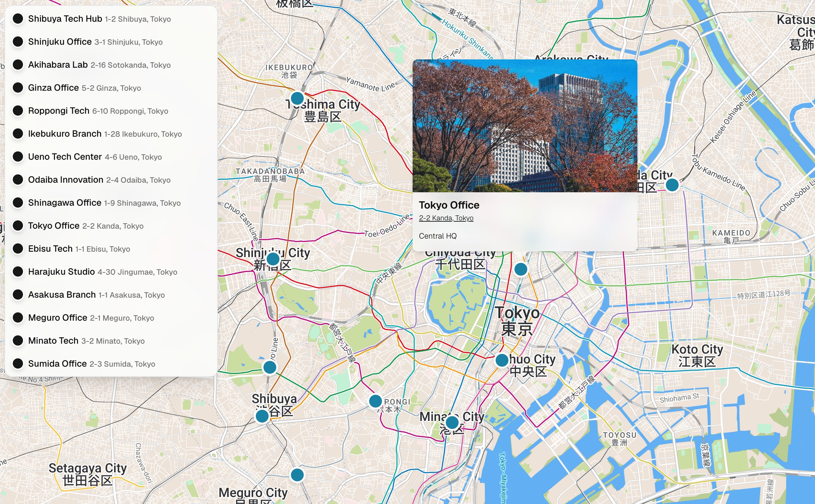This screenshot has height=504, width=815.
Task: Click the map marker on Shinjuku City
Action: tap(273, 259)
